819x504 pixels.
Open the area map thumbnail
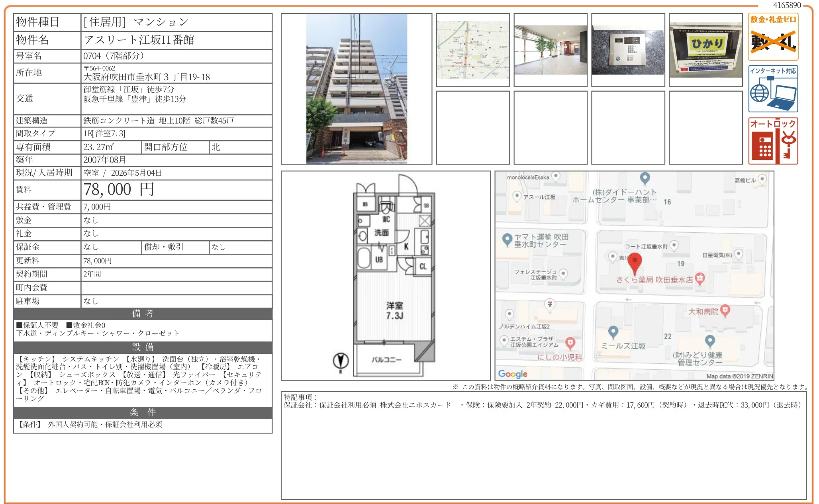pos(472,50)
